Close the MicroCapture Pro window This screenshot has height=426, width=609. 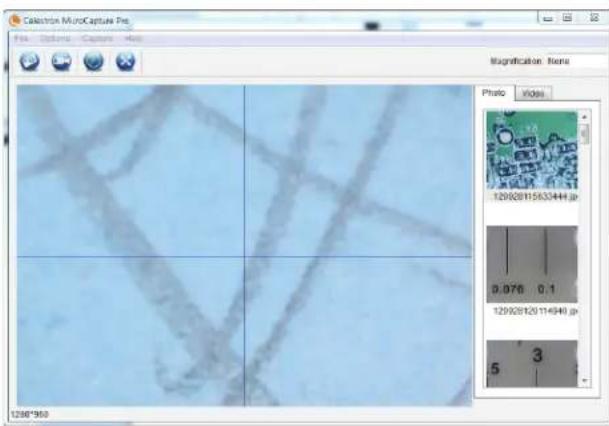[x=594, y=17]
